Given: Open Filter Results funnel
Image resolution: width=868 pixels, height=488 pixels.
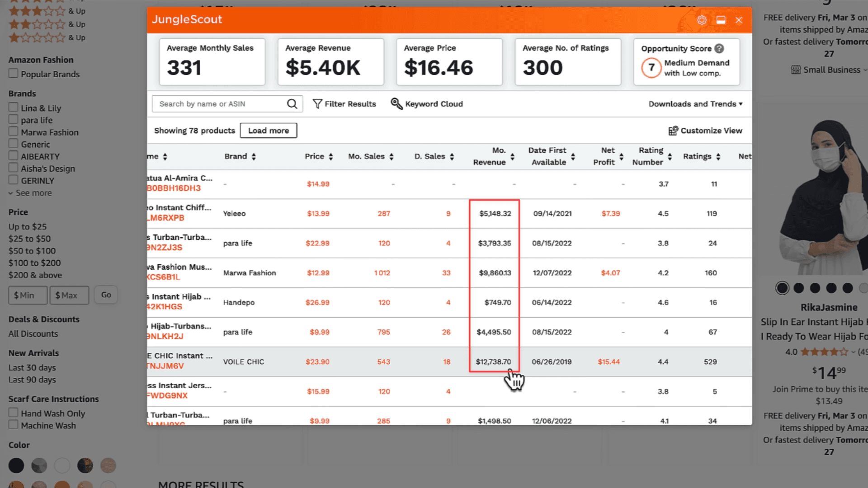Looking at the screenshot, I should (x=344, y=104).
